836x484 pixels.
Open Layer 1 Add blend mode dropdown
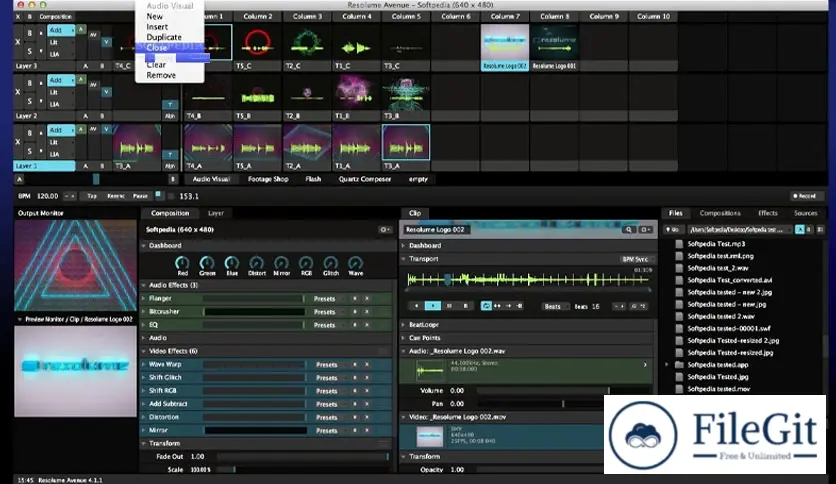61,130
